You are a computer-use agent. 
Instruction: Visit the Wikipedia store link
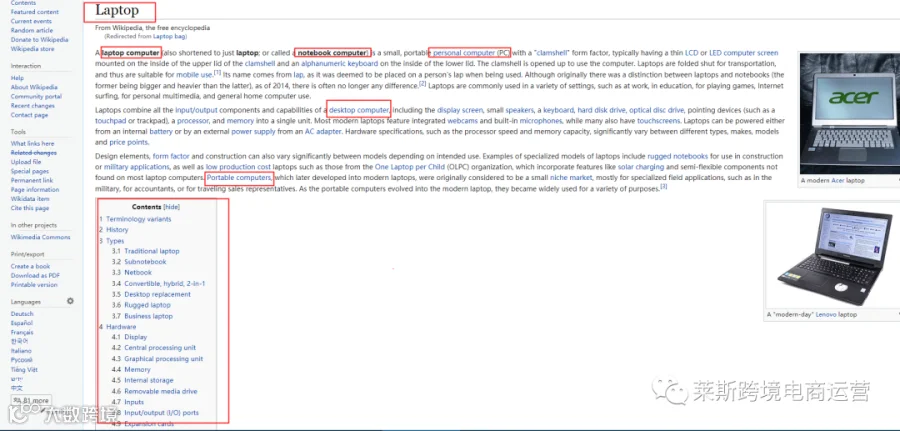click(33, 49)
